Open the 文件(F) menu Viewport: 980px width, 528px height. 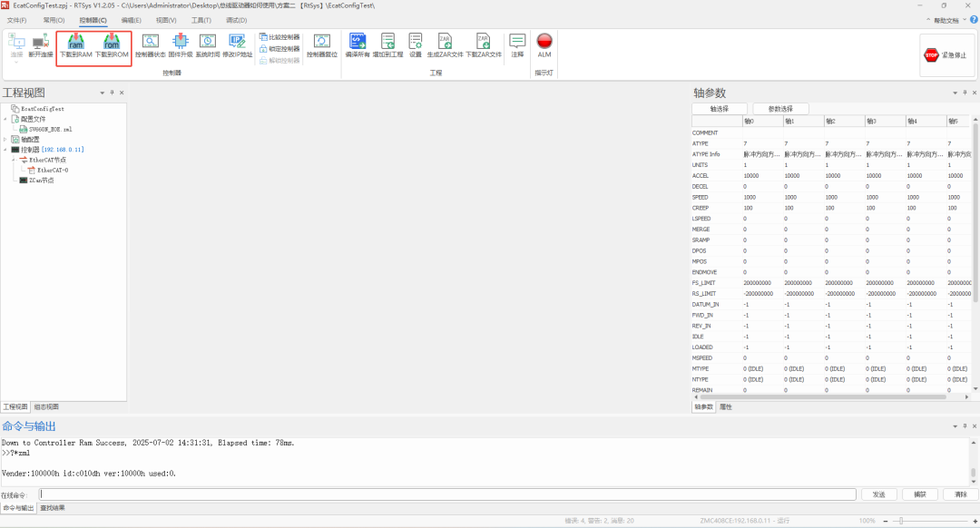[17, 20]
